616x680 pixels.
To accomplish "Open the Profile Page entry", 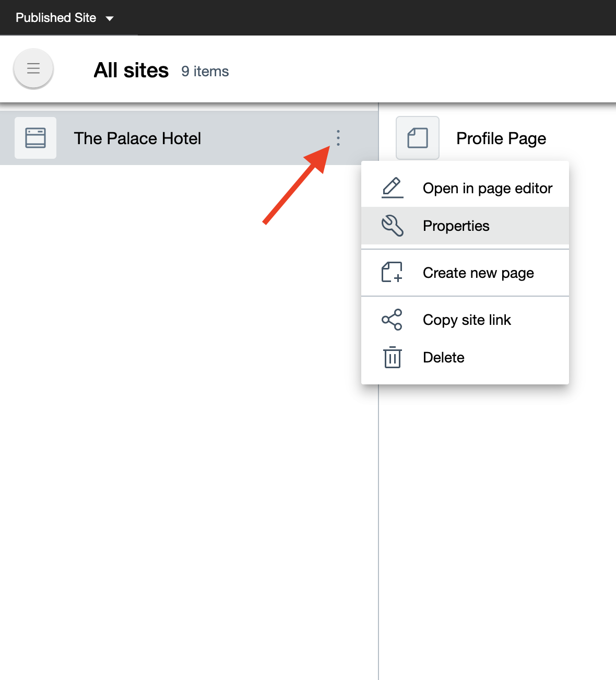I will pos(501,138).
